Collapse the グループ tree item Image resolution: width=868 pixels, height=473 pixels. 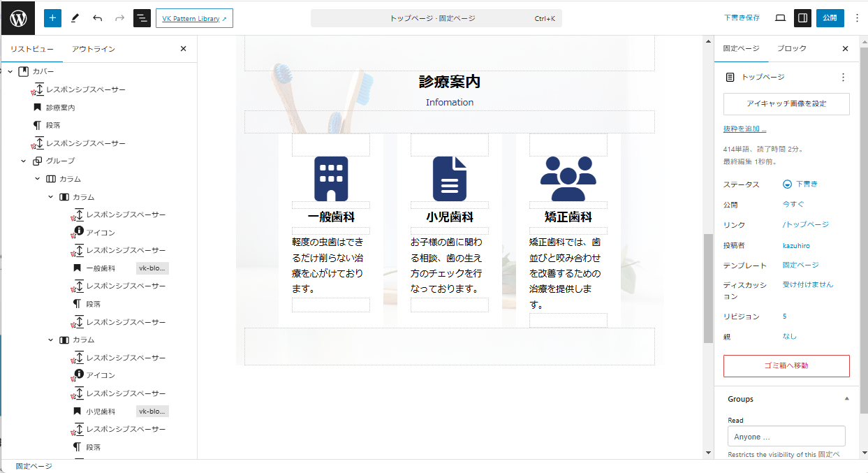pyautogui.click(x=24, y=161)
